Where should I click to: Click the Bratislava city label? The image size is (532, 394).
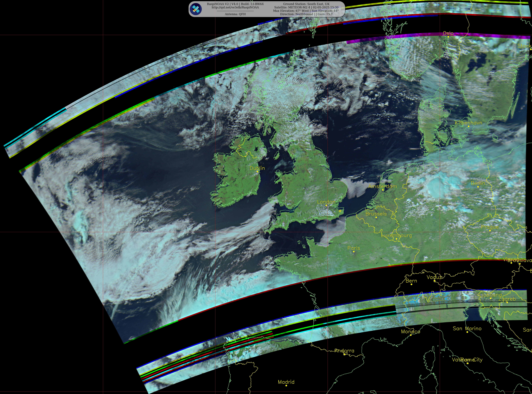pyautogui.click(x=520, y=260)
